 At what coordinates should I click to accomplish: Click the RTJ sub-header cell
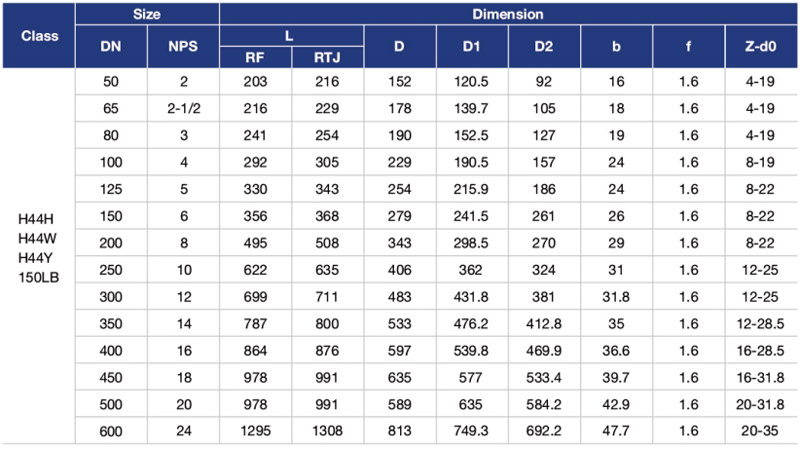327,58
